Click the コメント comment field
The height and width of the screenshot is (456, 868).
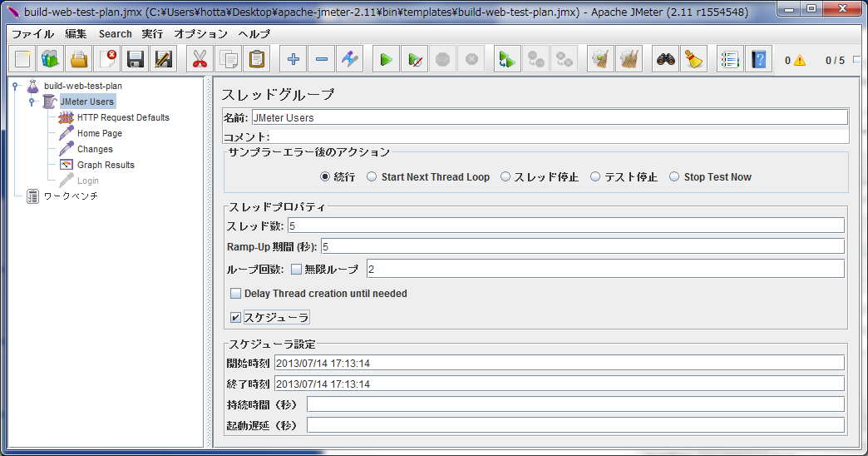coord(559,136)
